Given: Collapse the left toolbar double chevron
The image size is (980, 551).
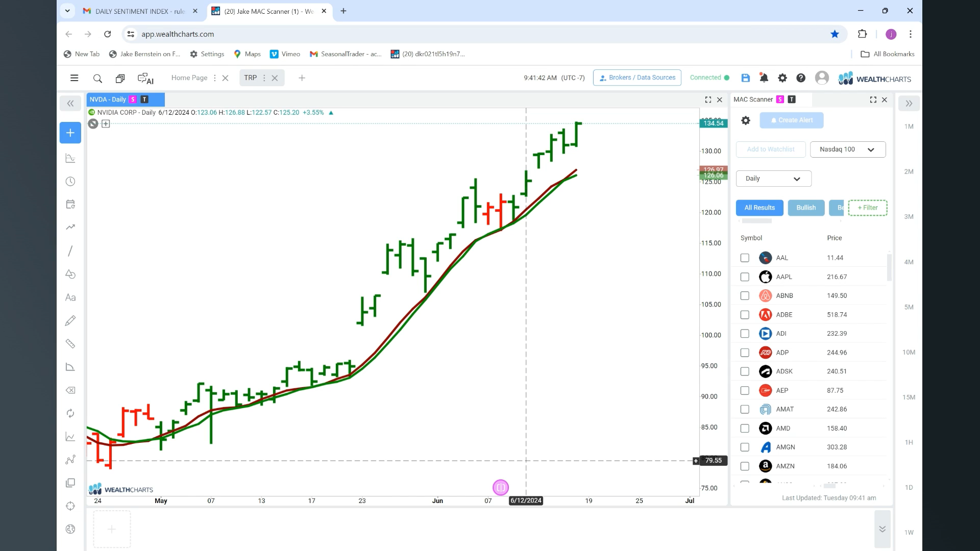Looking at the screenshot, I should point(70,104).
